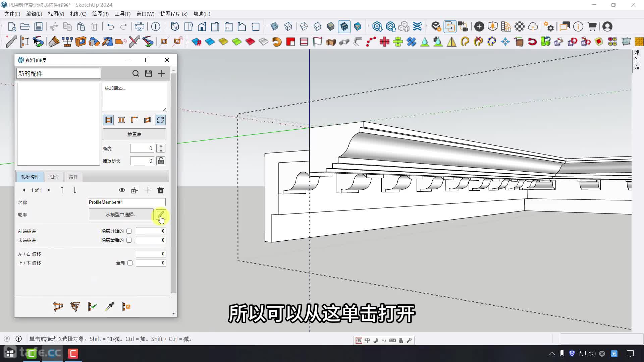Image resolution: width=644 pixels, height=362 pixels.
Task: Toggle the double-post alignment option
Action: [x=121, y=120]
